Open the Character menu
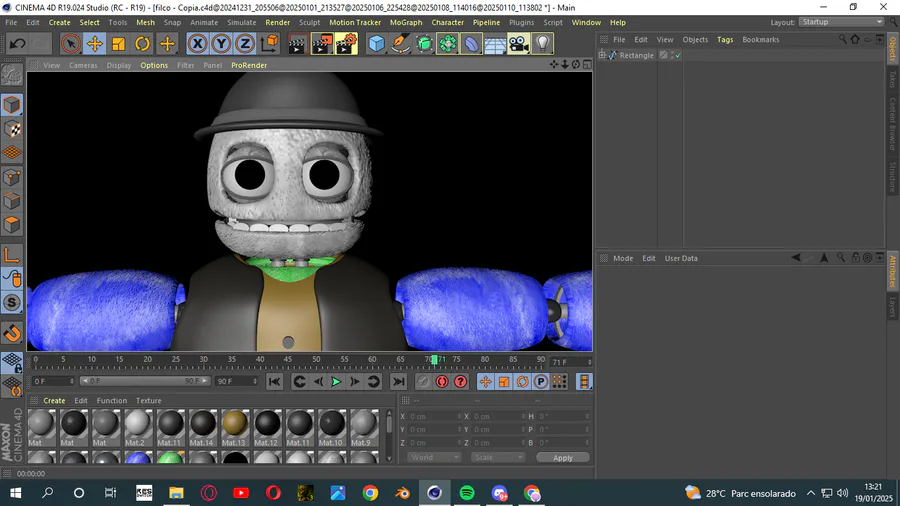Image resolution: width=900 pixels, height=506 pixels. (448, 22)
